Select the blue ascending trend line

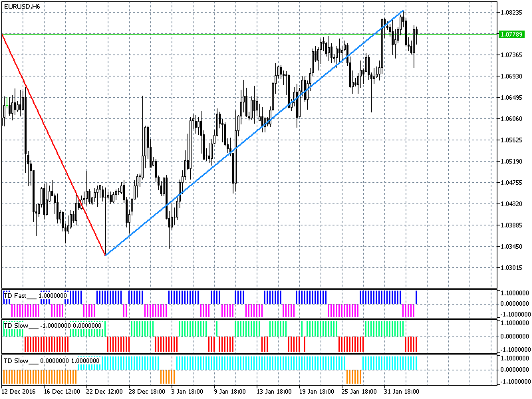click(x=255, y=133)
